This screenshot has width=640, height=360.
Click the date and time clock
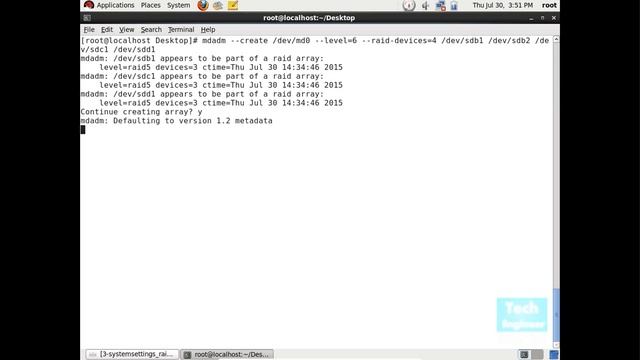pos(502,5)
